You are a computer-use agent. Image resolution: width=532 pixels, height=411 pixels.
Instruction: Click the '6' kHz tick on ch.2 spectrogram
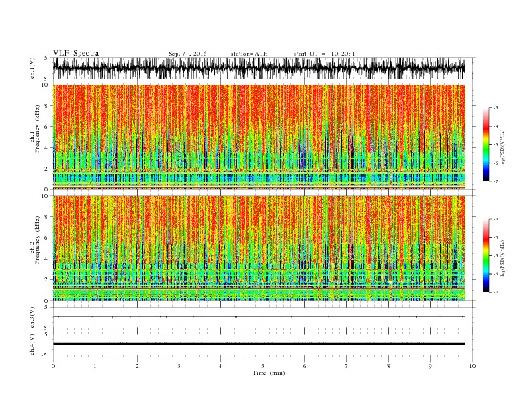coord(46,238)
